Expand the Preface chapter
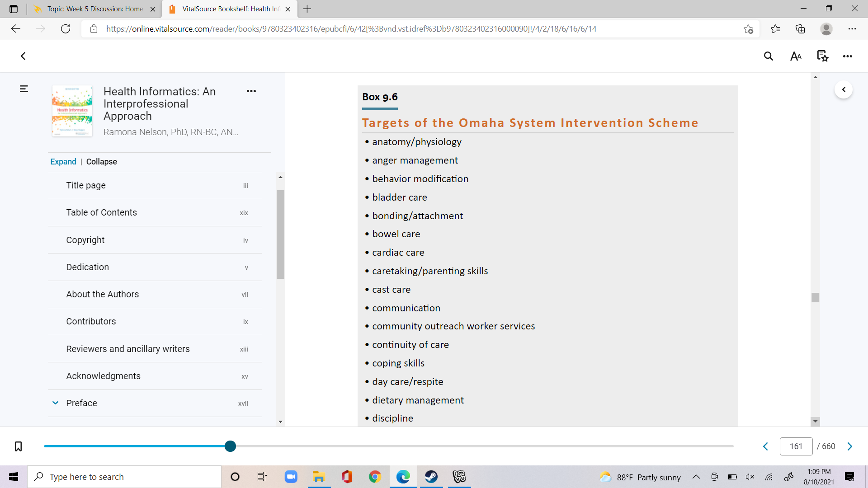 point(55,403)
